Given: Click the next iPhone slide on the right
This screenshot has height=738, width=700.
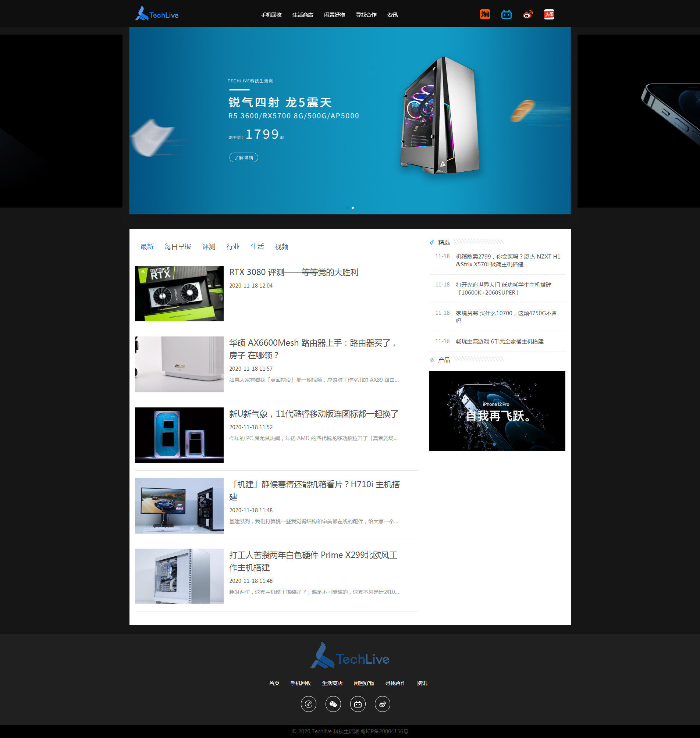Looking at the screenshot, I should tap(639, 121).
